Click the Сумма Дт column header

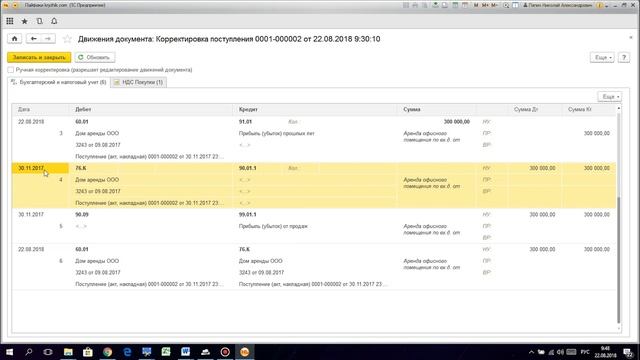(x=526, y=109)
